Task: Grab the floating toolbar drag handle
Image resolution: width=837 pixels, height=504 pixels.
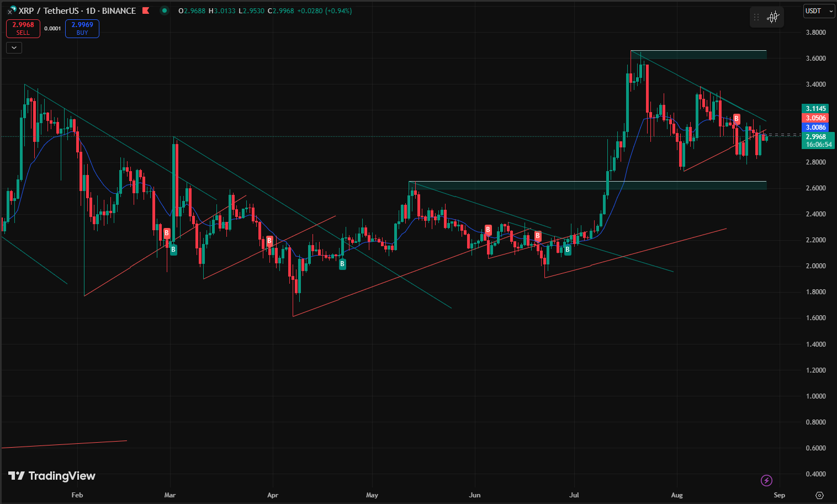Action: point(756,17)
